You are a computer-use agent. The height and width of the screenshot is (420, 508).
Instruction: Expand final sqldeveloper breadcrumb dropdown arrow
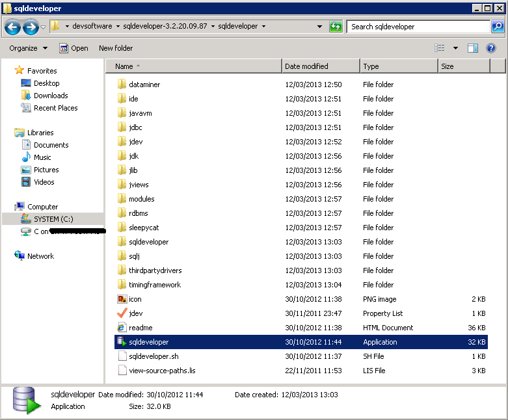(x=263, y=26)
